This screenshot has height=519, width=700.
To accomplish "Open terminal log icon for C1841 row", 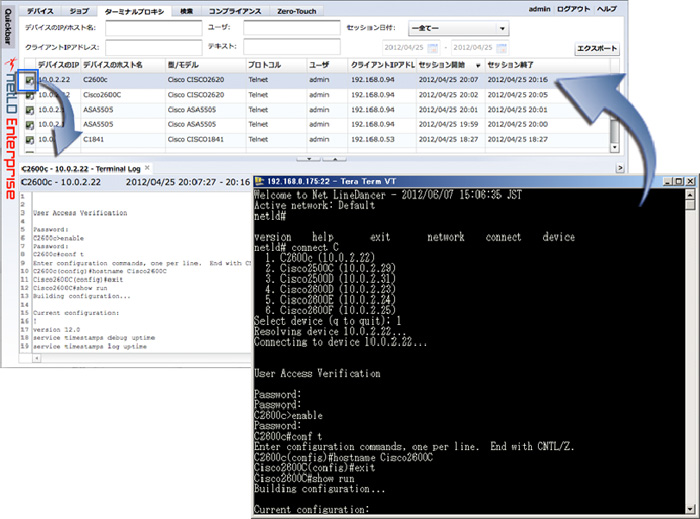I will 29,140.
